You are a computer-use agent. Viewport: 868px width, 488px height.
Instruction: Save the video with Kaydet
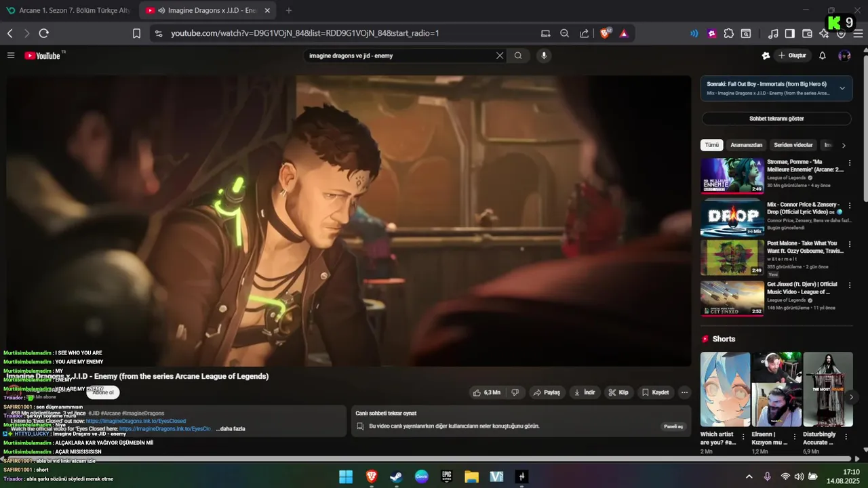(655, 392)
